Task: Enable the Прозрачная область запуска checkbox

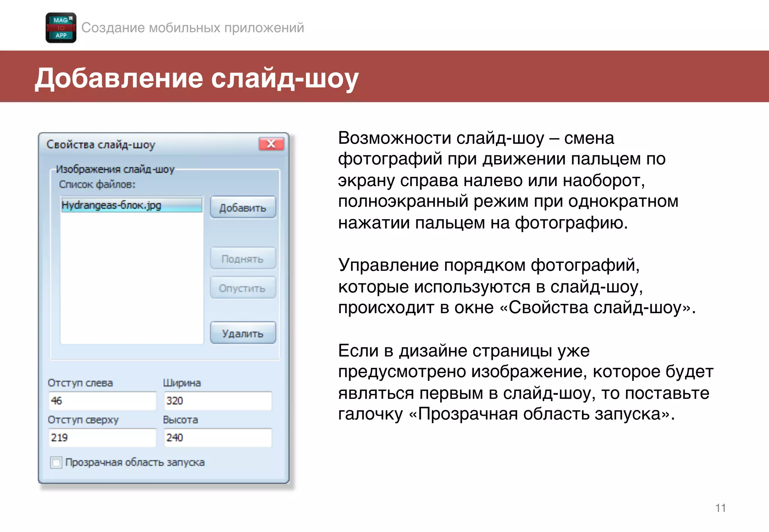Action: coord(56,462)
